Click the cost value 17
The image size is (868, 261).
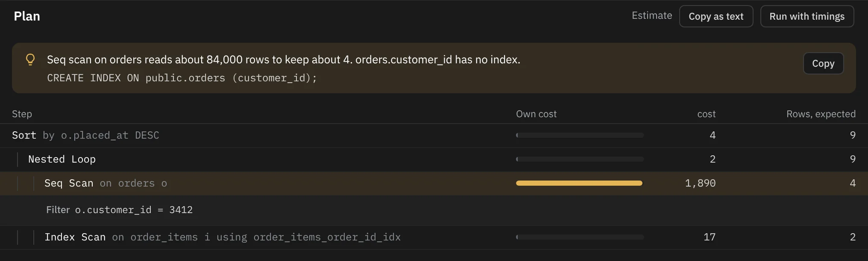click(710, 237)
